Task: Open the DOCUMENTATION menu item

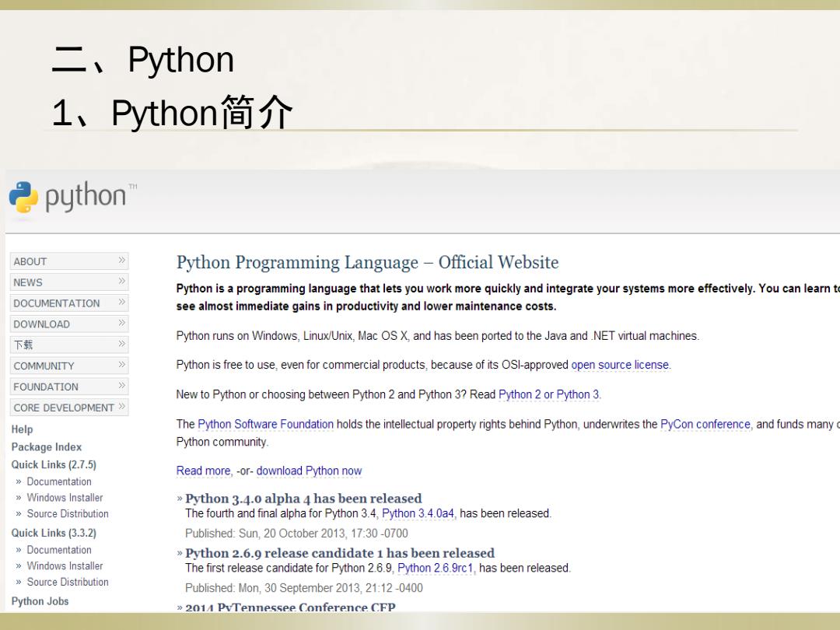Action: (x=69, y=303)
